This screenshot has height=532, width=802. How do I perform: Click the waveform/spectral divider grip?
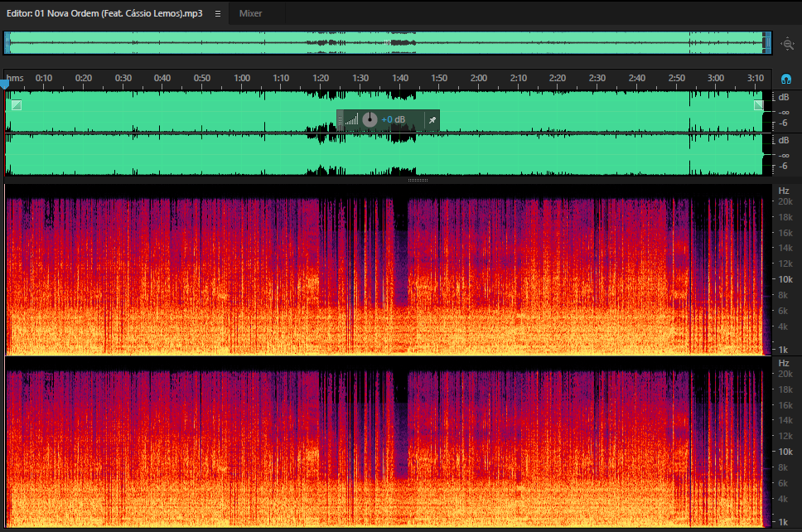pyautogui.click(x=418, y=180)
